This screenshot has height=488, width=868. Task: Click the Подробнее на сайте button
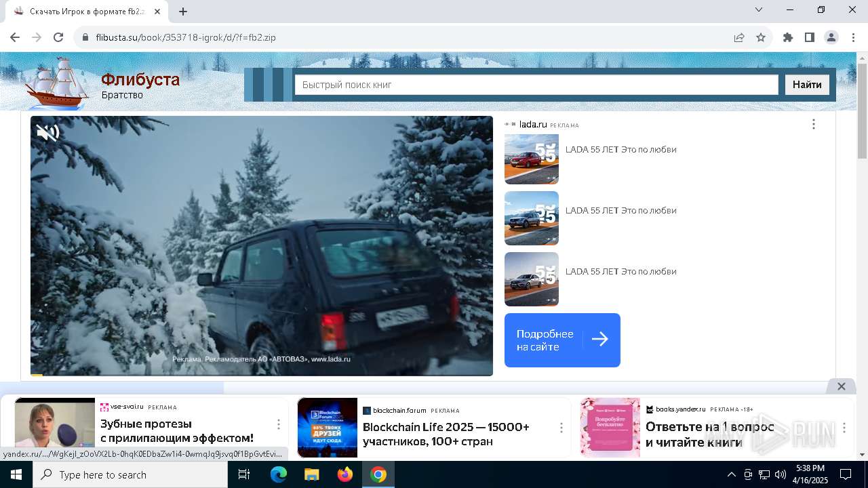click(x=562, y=340)
